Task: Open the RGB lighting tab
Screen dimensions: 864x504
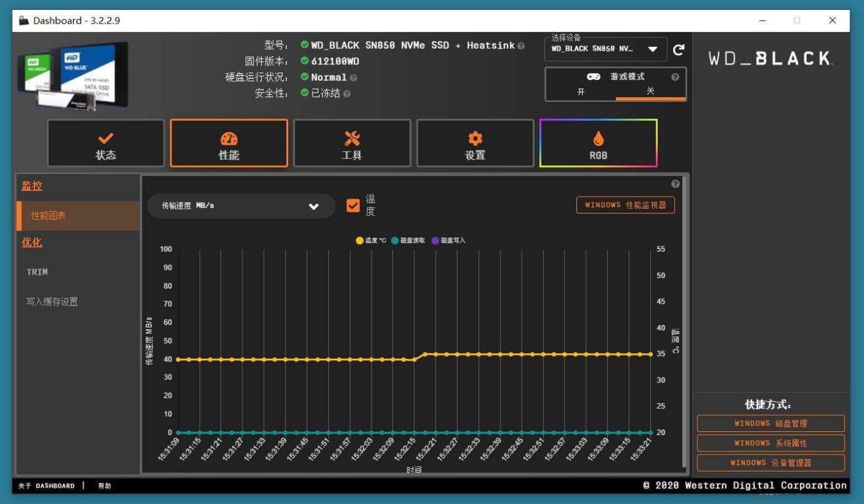Action: (598, 143)
